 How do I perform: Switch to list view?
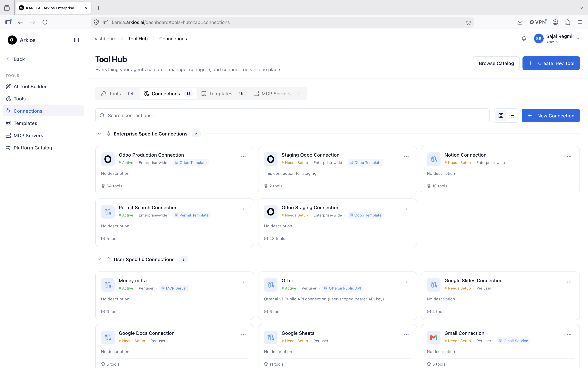[512, 116]
